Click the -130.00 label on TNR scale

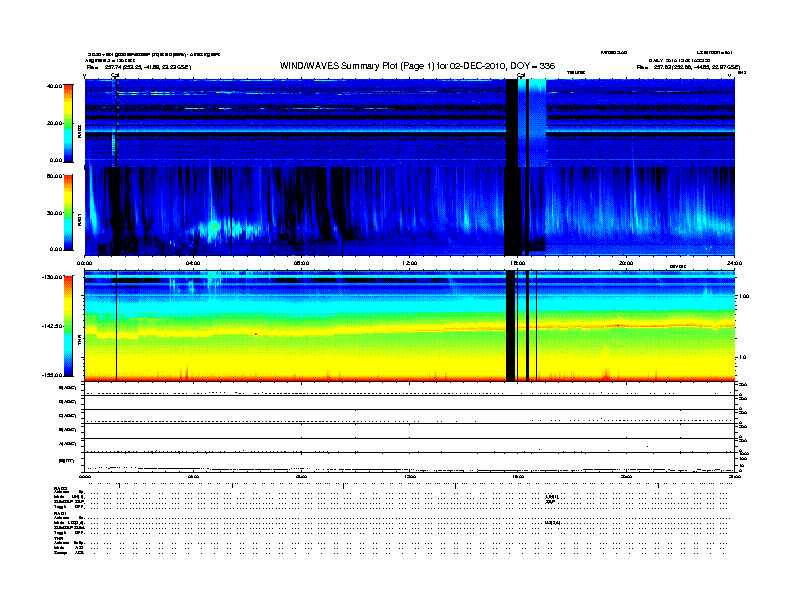point(52,277)
